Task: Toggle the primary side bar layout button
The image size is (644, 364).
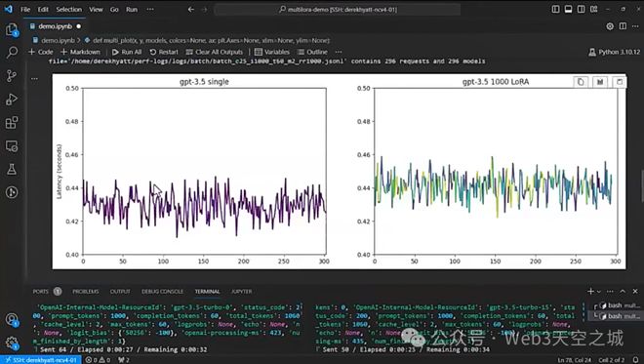Action: (x=556, y=9)
